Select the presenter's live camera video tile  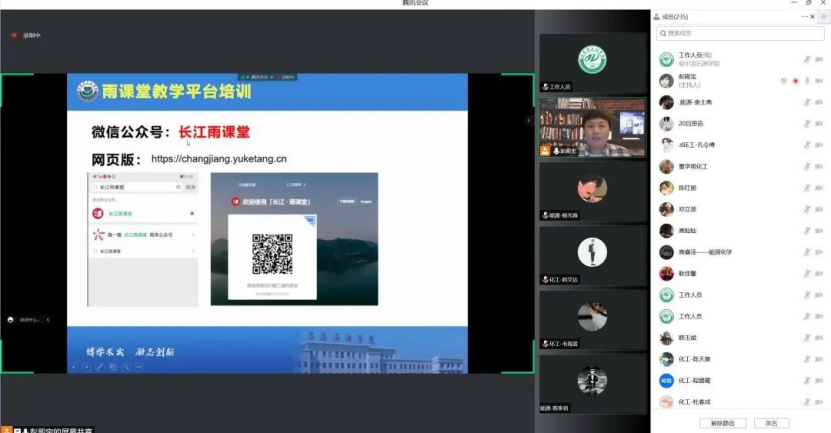[x=593, y=127]
